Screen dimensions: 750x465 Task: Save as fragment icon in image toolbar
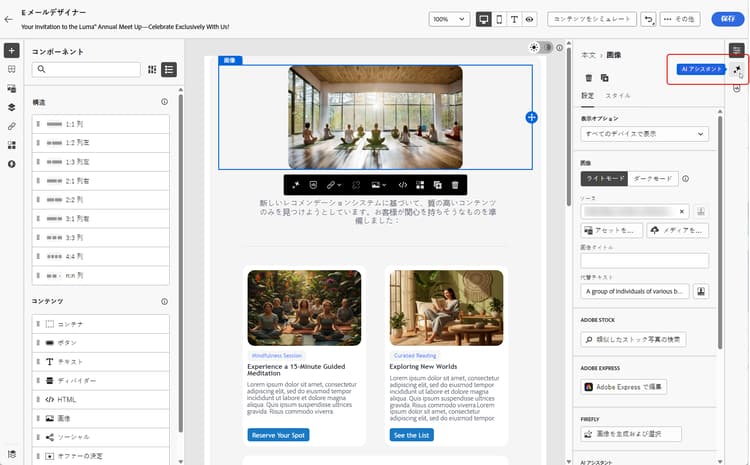420,185
